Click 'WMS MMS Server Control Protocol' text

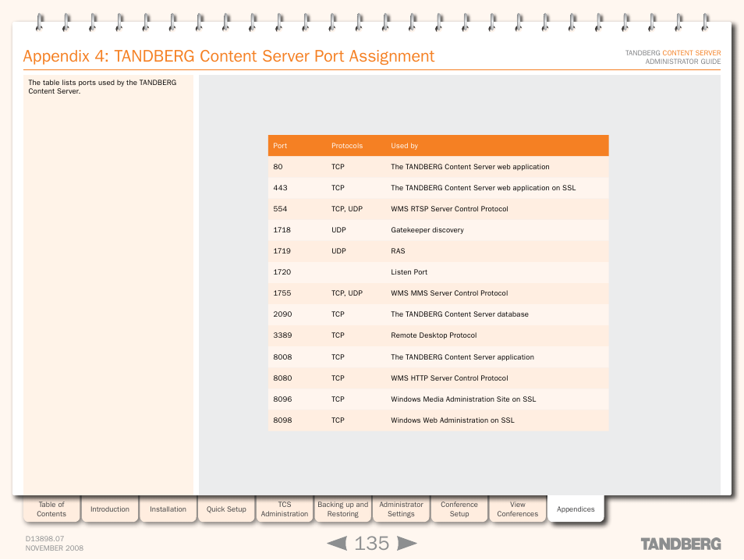(449, 292)
